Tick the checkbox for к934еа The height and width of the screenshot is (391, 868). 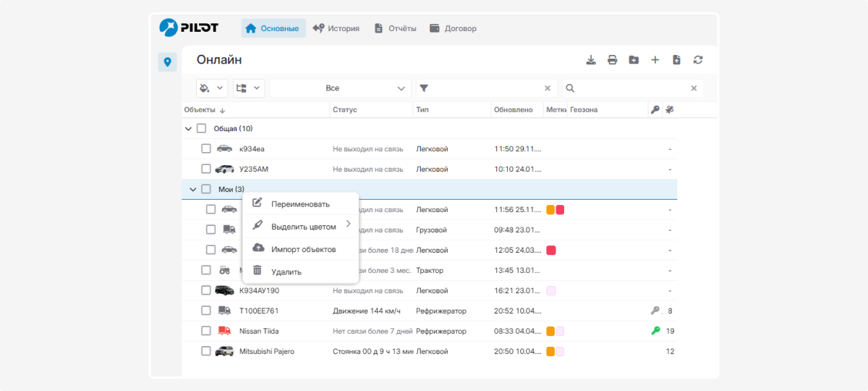[x=206, y=148]
